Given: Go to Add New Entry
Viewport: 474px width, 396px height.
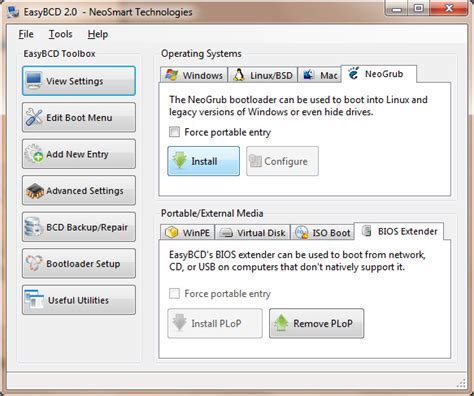Looking at the screenshot, I should click(x=79, y=154).
